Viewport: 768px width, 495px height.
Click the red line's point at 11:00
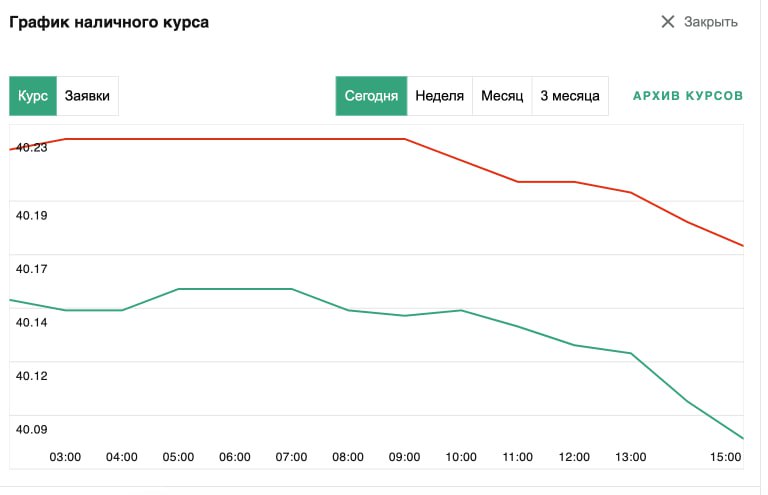pyautogui.click(x=518, y=182)
